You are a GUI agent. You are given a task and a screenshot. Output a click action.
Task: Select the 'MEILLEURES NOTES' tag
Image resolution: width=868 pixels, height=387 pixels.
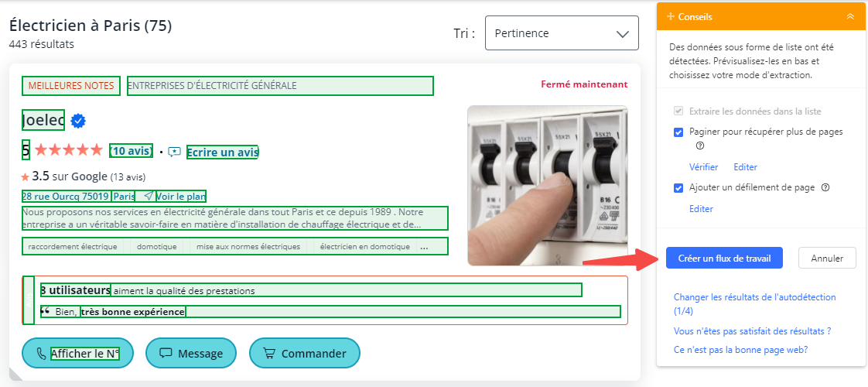pos(71,85)
